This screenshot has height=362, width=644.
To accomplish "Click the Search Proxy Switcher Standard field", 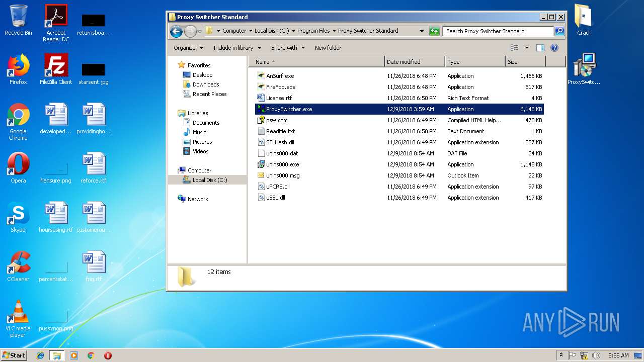I will pos(498,31).
